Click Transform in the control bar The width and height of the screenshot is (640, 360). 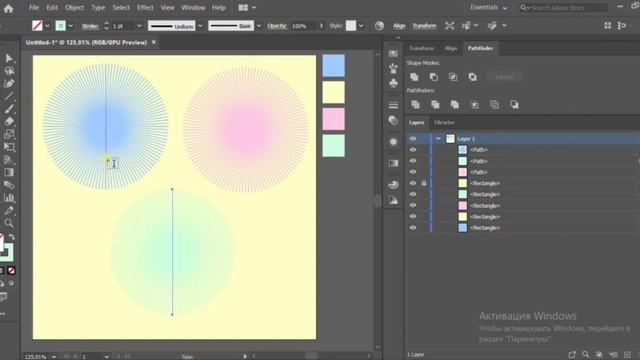click(424, 26)
